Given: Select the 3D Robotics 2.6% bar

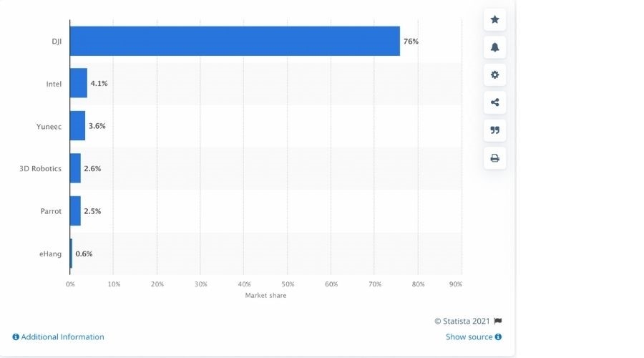Looking at the screenshot, I should click(x=76, y=168).
